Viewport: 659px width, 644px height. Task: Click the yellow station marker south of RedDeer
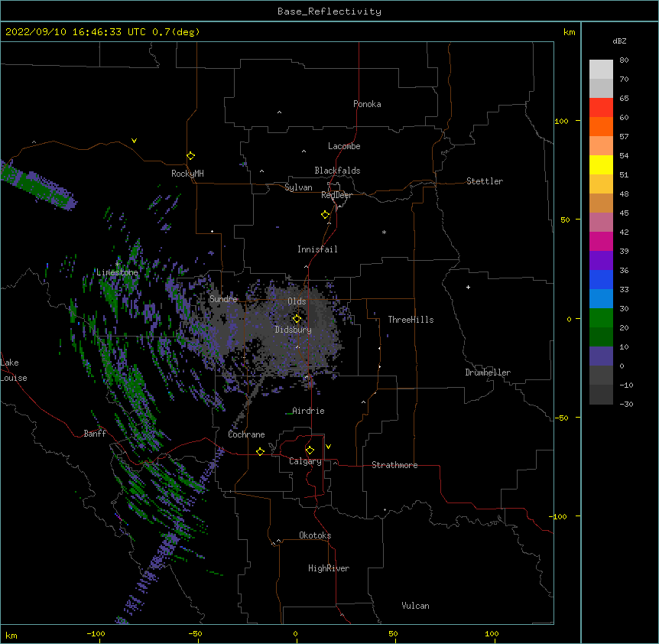(x=325, y=215)
